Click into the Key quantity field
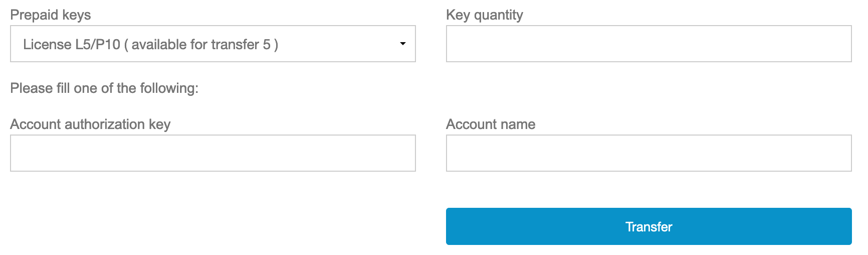The image size is (868, 255). coord(648,44)
